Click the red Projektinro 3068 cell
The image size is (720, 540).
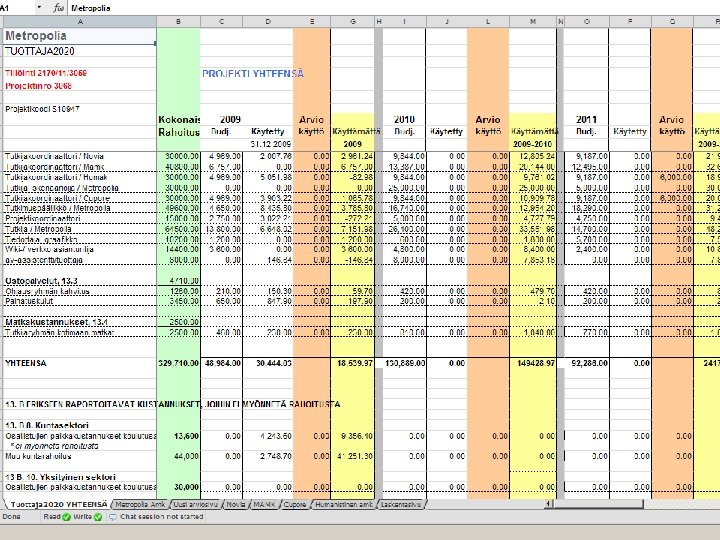80,86
